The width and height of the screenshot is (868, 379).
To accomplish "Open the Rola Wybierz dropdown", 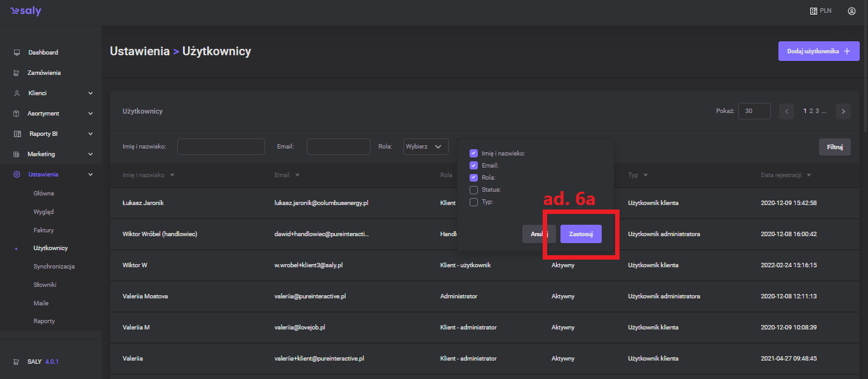I will click(425, 147).
